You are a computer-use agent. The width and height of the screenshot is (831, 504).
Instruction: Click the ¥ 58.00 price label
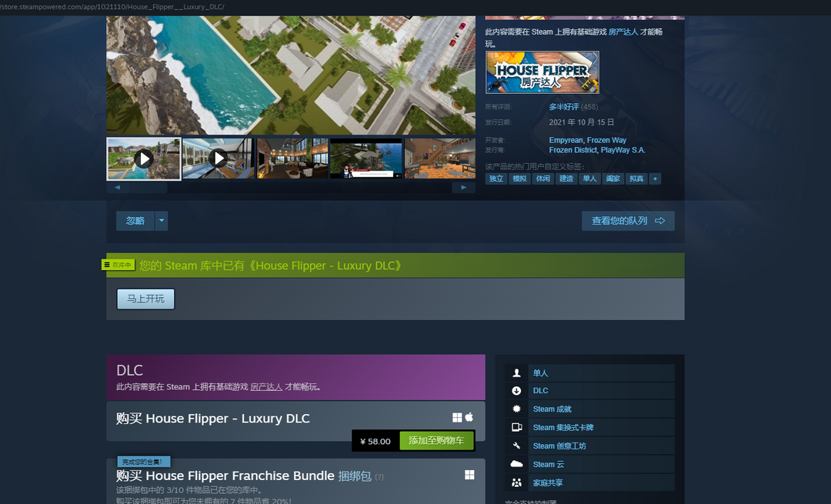(375, 441)
